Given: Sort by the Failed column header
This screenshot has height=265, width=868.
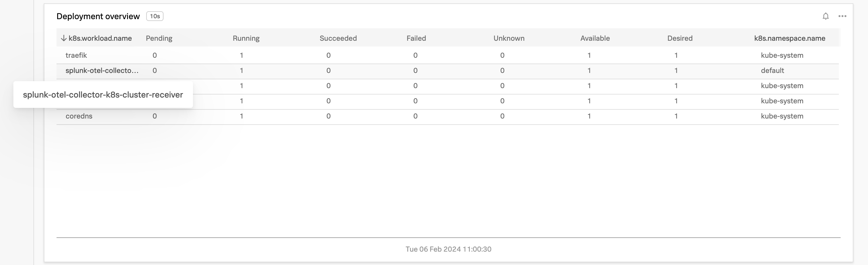Looking at the screenshot, I should point(416,38).
